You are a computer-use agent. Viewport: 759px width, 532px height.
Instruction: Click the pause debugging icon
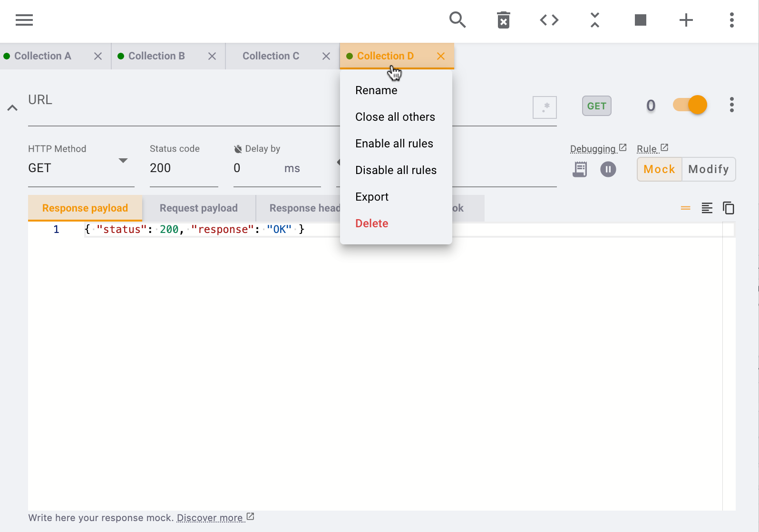point(608,169)
